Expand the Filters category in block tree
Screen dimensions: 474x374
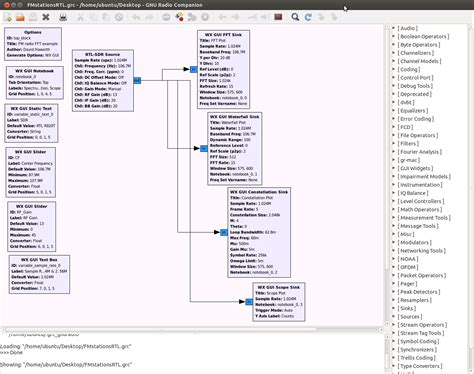click(x=408, y=144)
